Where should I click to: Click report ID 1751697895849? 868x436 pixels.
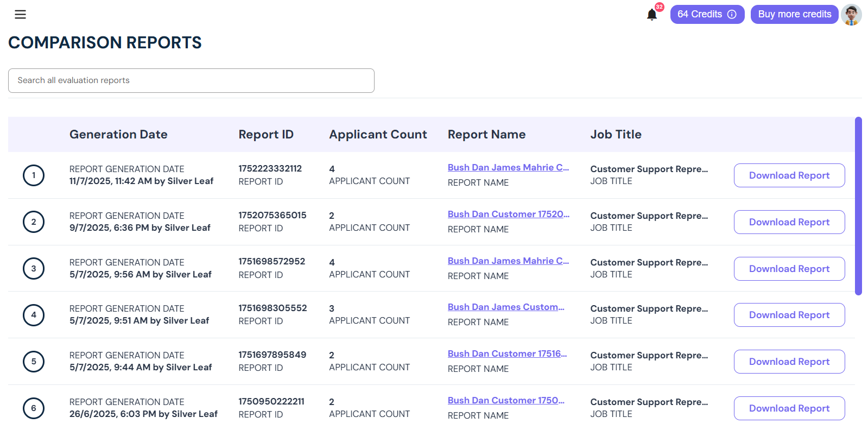tap(272, 355)
